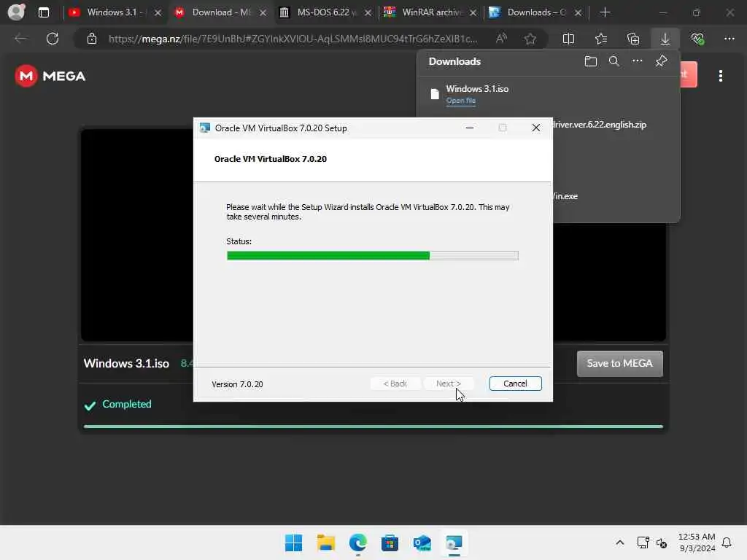Screen dimensions: 747x560
Task: Open Microsoft Edge from taskbar
Action: [x=357, y=542]
